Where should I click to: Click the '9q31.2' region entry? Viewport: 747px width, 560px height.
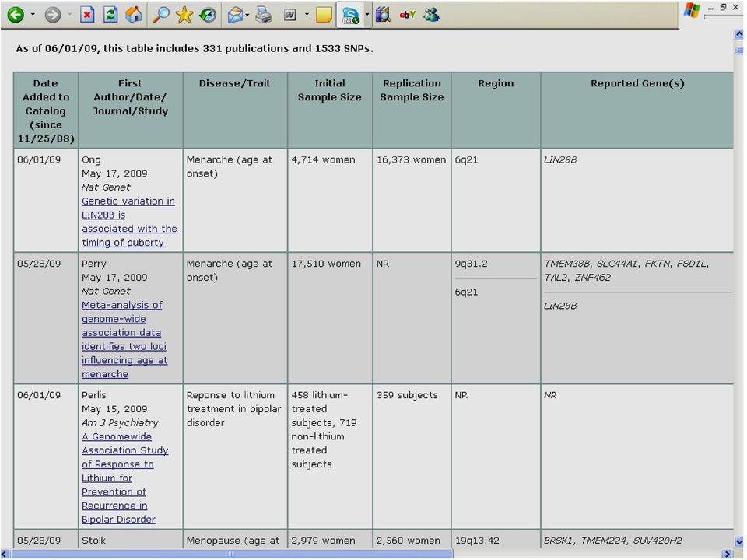[472, 264]
